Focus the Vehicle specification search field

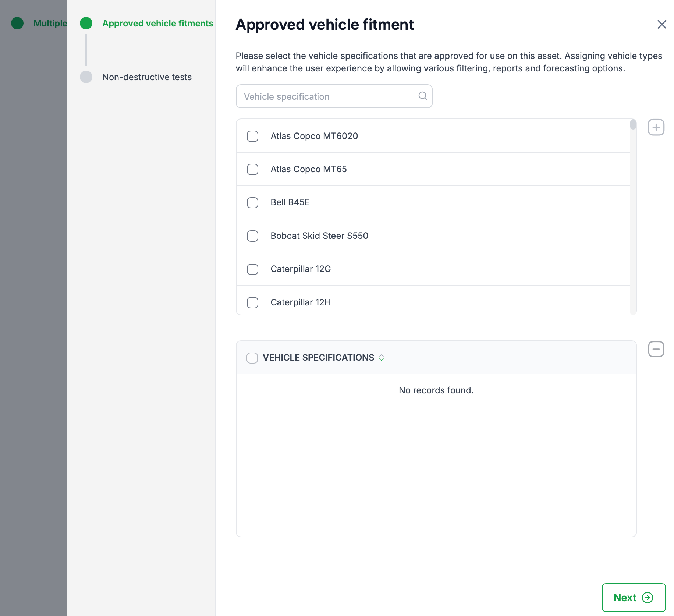334,96
